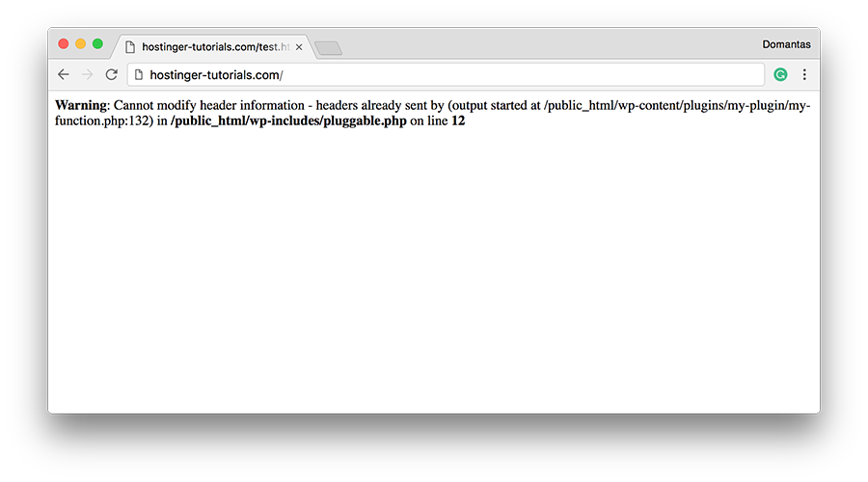Click the bold Warning word
The image size is (868, 482).
tap(81, 105)
